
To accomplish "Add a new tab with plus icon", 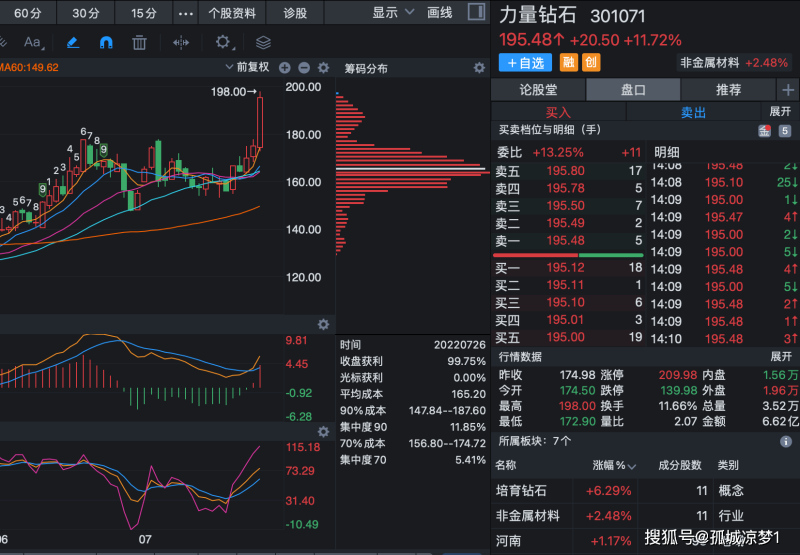I will point(788,90).
